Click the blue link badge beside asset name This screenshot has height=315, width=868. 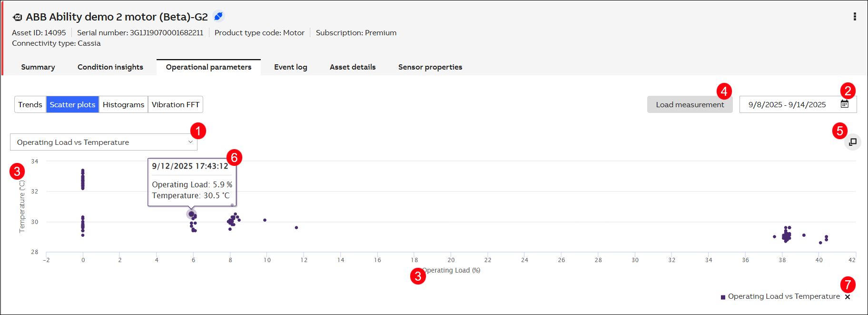point(218,16)
